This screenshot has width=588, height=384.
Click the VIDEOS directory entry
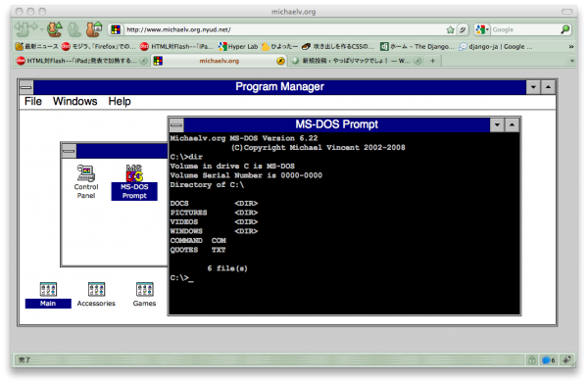[214, 222]
